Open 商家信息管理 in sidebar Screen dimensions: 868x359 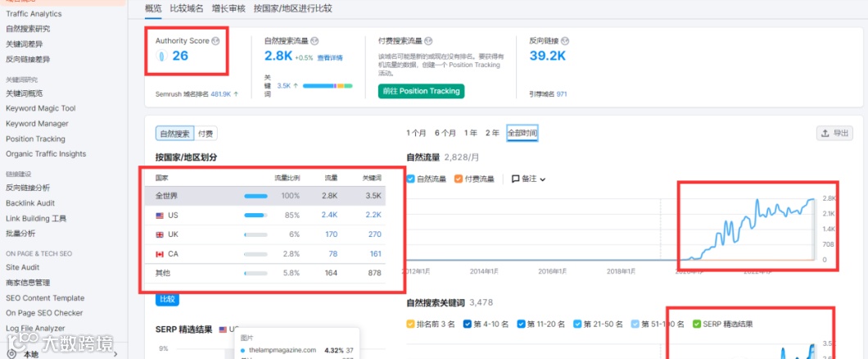point(28,283)
